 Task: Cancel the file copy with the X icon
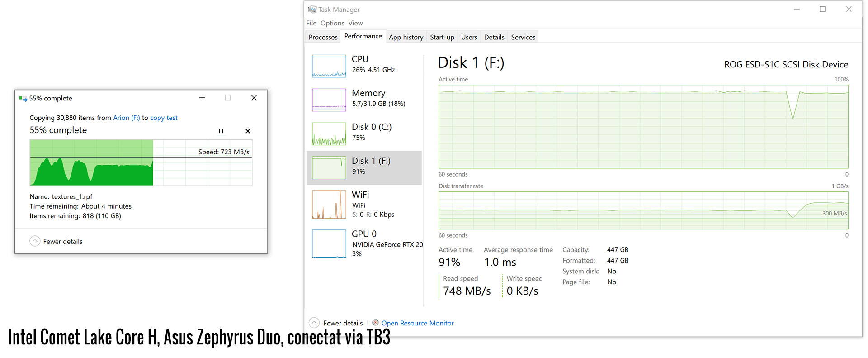(248, 131)
